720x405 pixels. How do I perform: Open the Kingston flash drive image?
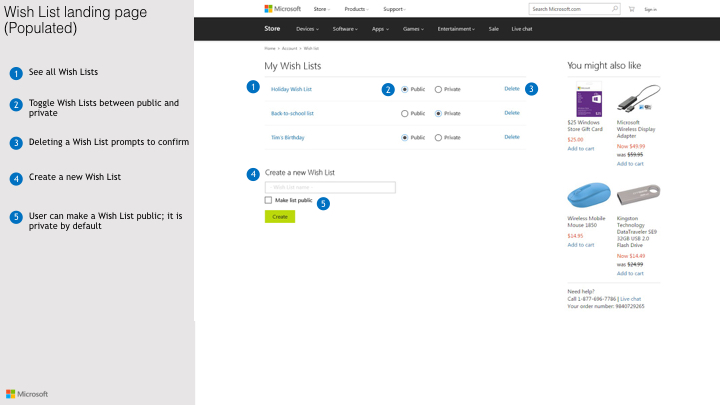click(638, 195)
